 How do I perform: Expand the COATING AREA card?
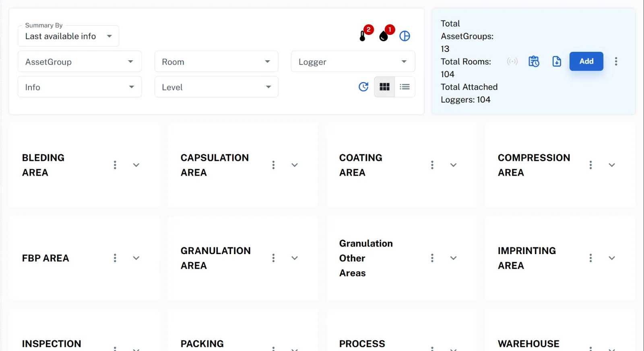tap(453, 165)
